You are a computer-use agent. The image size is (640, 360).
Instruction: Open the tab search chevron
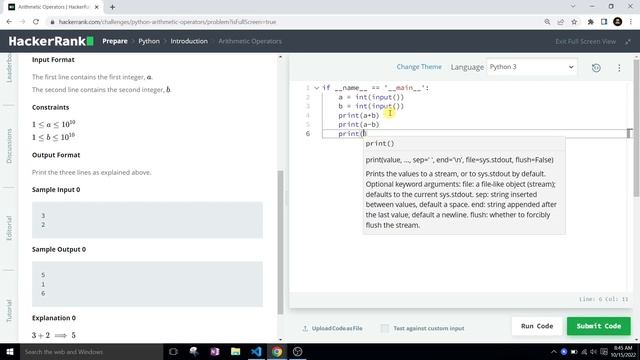573,7
